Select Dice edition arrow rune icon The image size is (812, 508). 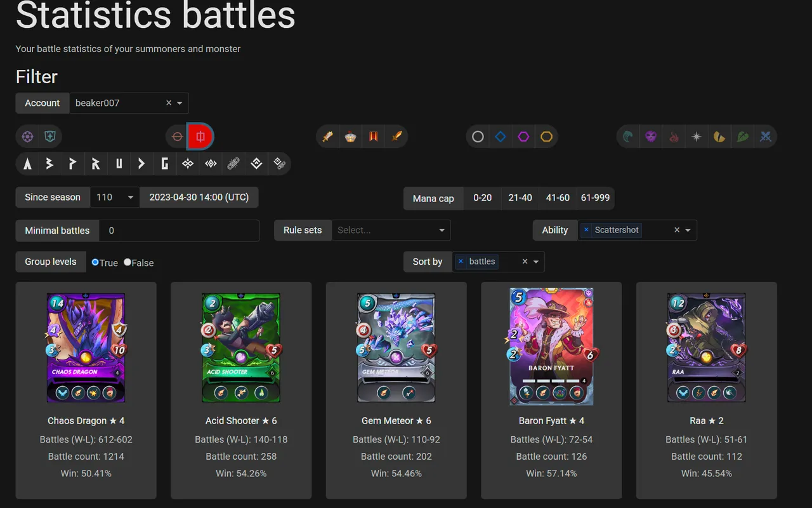click(x=141, y=164)
